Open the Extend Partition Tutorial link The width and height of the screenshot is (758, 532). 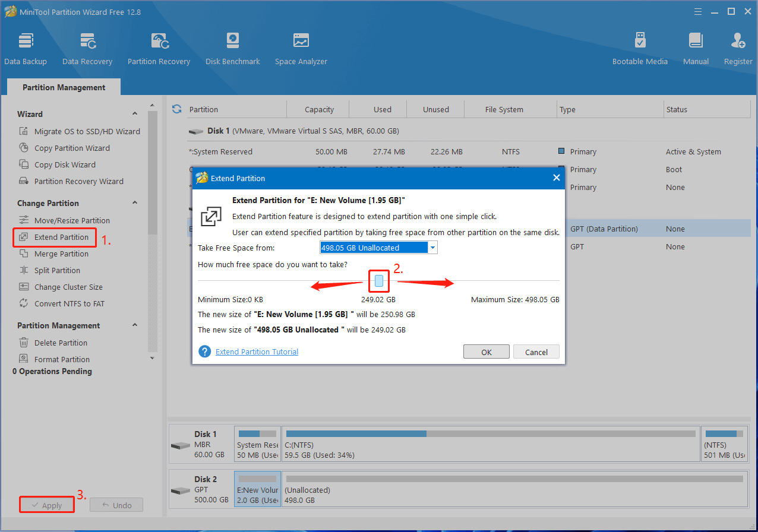tap(257, 351)
